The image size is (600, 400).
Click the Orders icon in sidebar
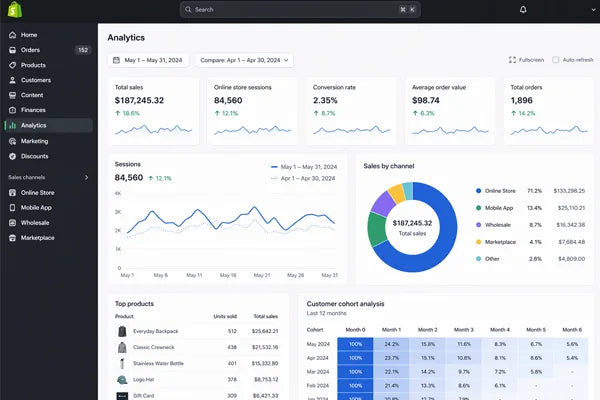[x=13, y=50]
